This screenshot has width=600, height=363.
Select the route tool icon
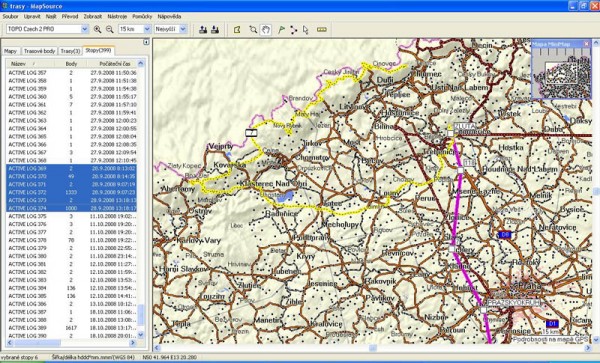[x=293, y=29]
